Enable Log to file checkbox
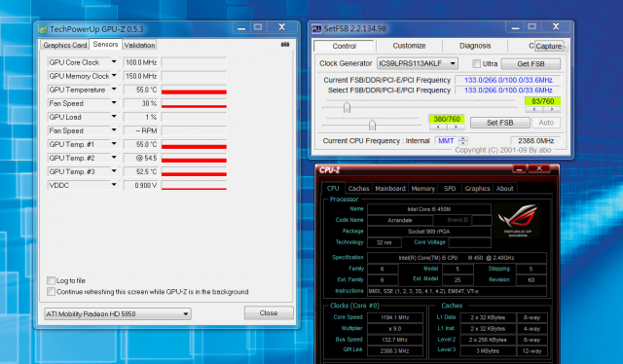Image resolution: width=623 pixels, height=364 pixels. 51,280
